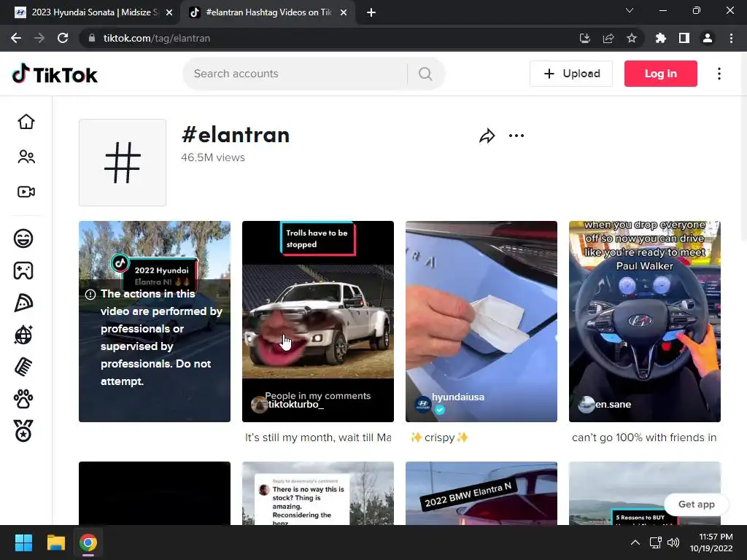
Task: Open the 2022 Hyundai Elantra N video thumbnail
Action: (x=155, y=322)
